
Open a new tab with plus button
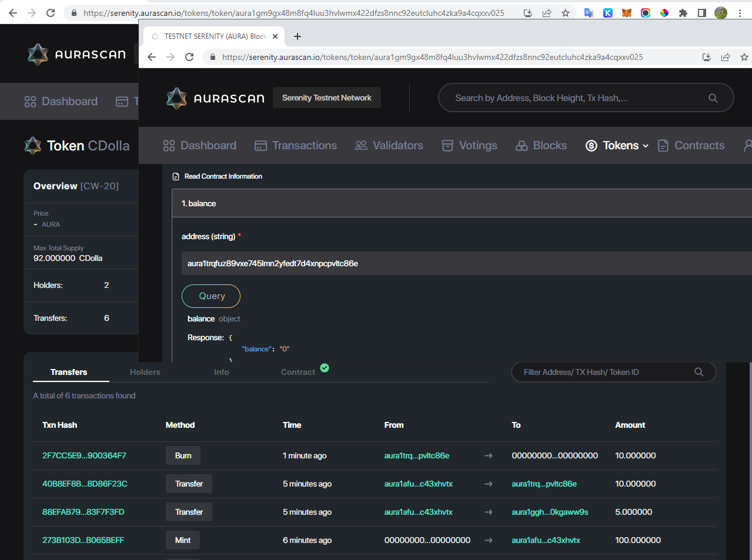[298, 36]
